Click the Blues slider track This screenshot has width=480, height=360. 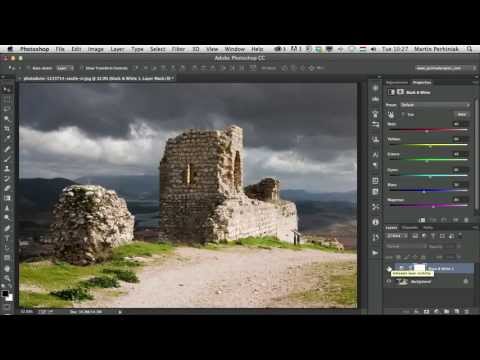coord(429,191)
